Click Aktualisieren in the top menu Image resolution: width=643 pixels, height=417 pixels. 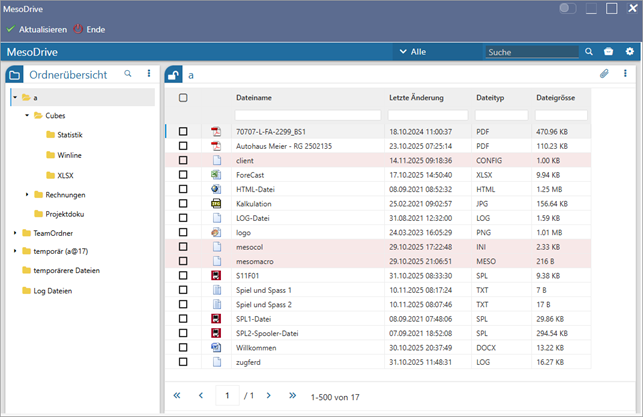click(36, 30)
